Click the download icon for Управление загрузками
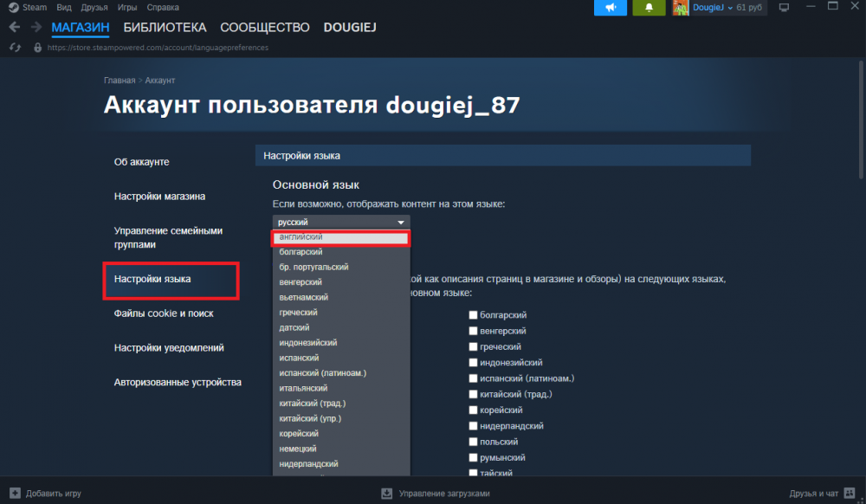Viewport: 866px width, 504px height. pyautogui.click(x=386, y=493)
